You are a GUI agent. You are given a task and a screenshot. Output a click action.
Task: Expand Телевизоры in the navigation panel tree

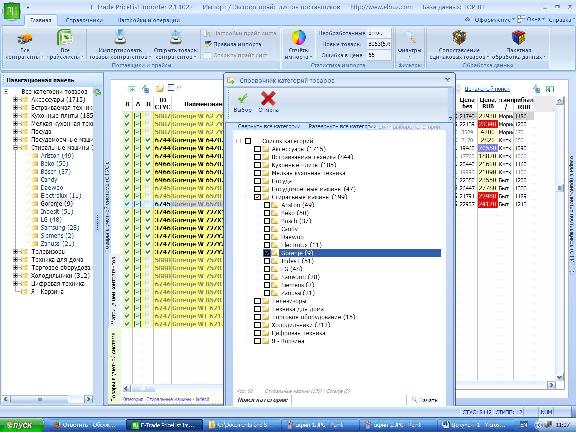click(x=15, y=252)
